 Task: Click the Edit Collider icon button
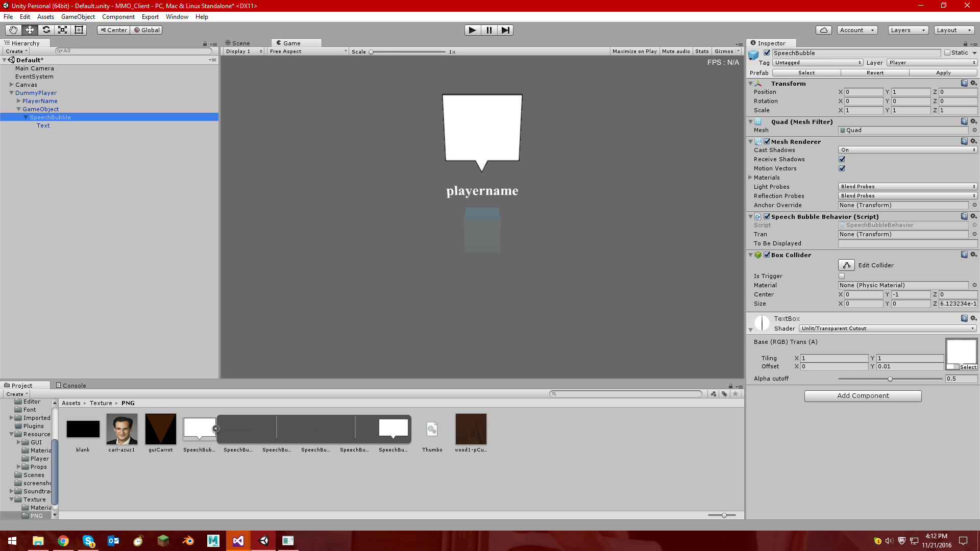pos(846,265)
